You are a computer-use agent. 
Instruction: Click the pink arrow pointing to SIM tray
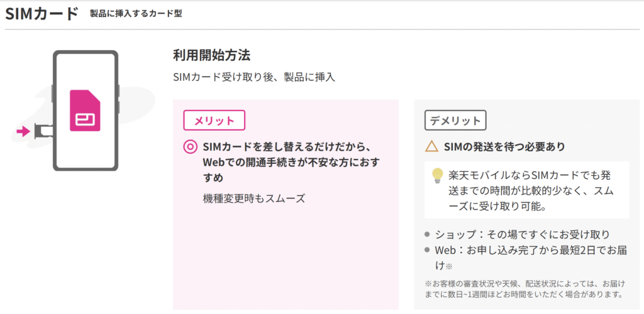[x=23, y=132]
